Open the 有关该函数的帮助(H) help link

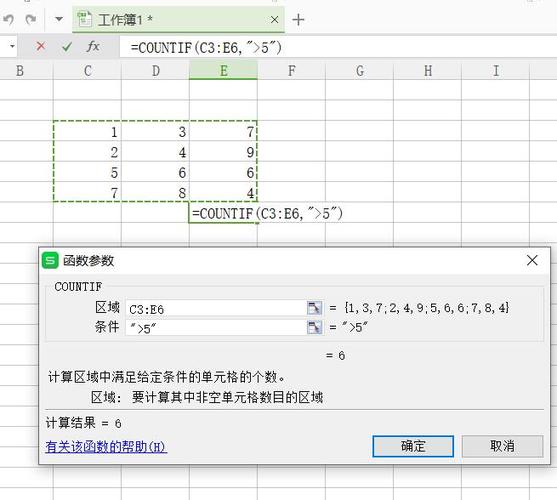pyautogui.click(x=106, y=447)
